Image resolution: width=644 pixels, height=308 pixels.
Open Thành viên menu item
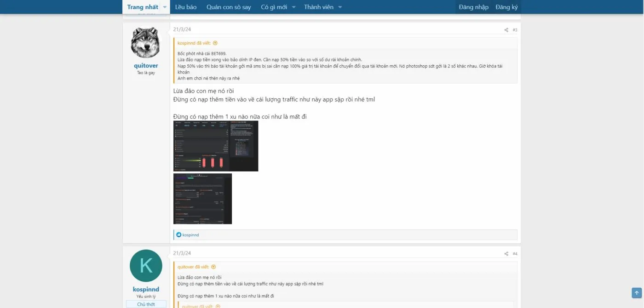click(318, 7)
